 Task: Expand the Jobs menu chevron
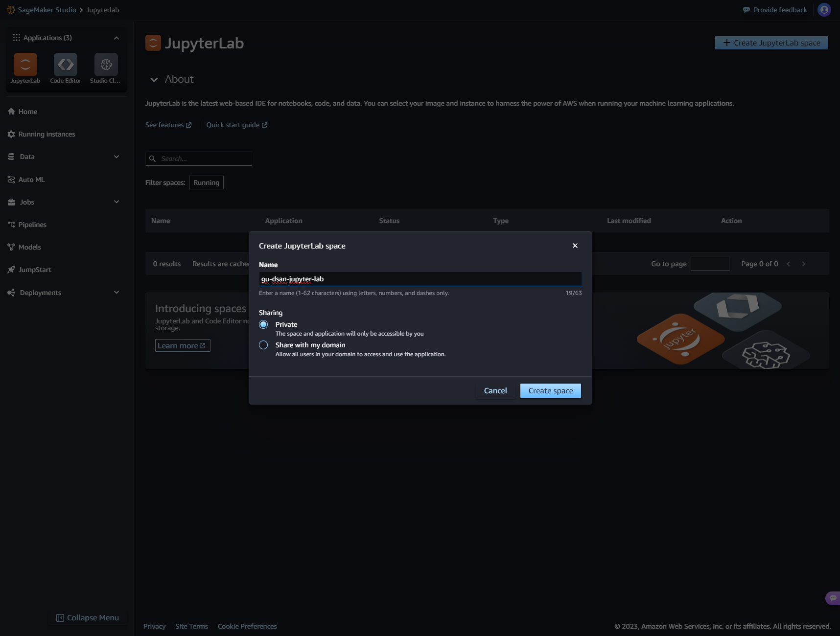click(x=117, y=202)
